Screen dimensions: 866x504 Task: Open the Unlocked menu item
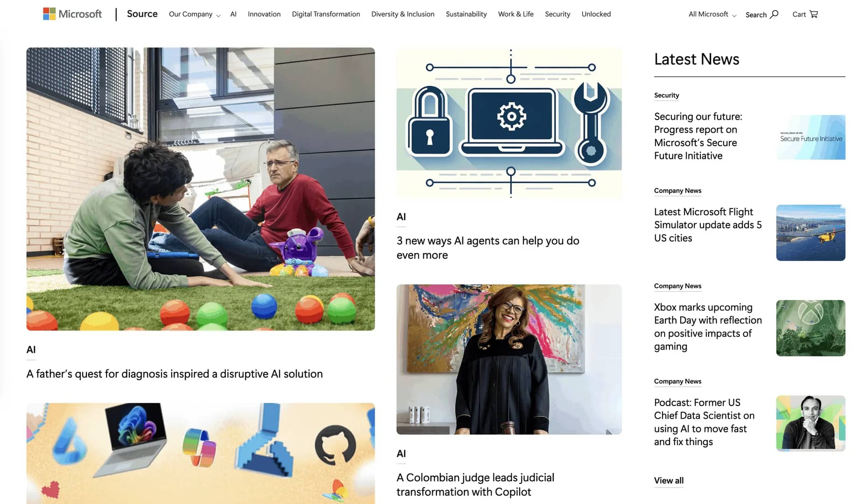click(596, 14)
